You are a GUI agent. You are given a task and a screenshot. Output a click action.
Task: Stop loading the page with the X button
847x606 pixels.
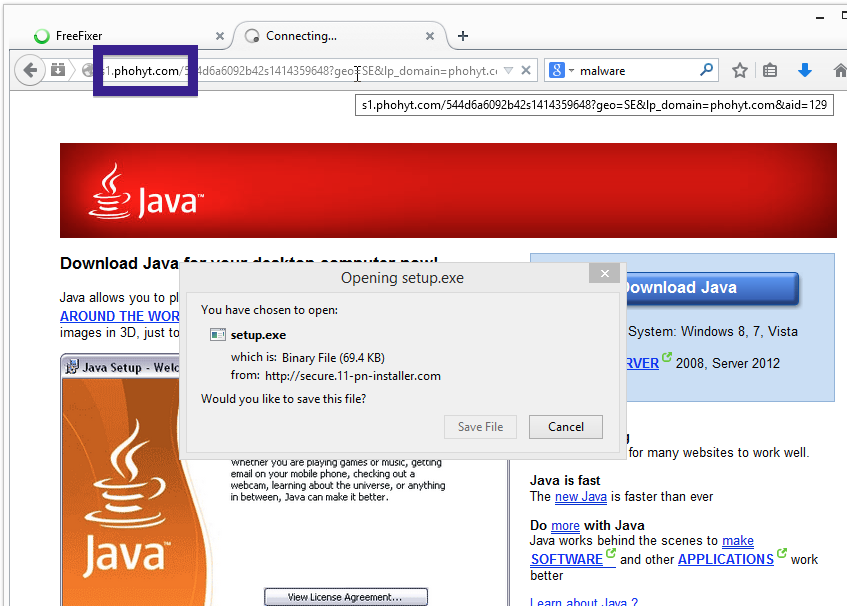[526, 70]
